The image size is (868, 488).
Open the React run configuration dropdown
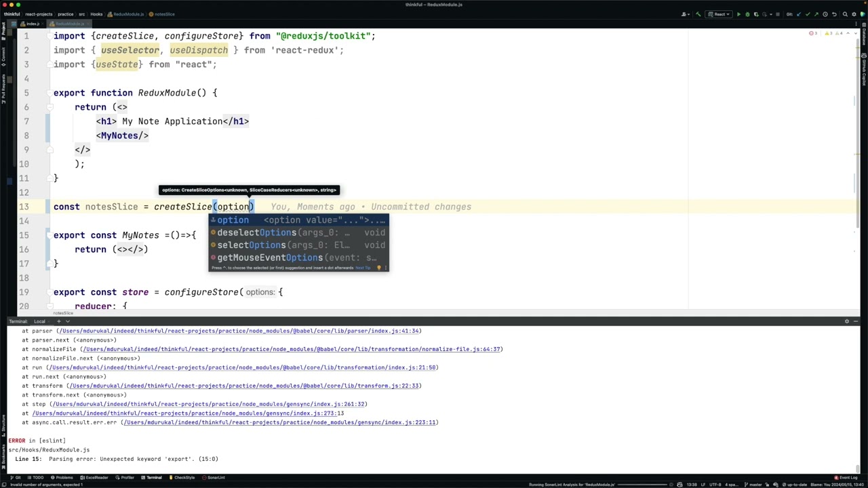tap(719, 14)
